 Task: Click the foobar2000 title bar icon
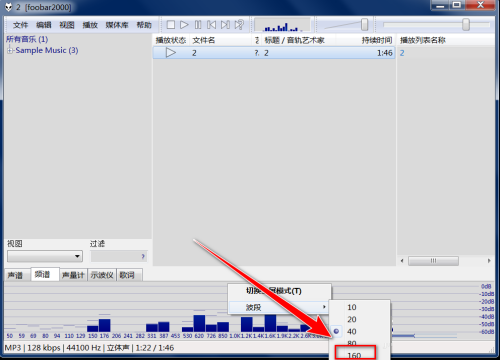[x=8, y=7]
